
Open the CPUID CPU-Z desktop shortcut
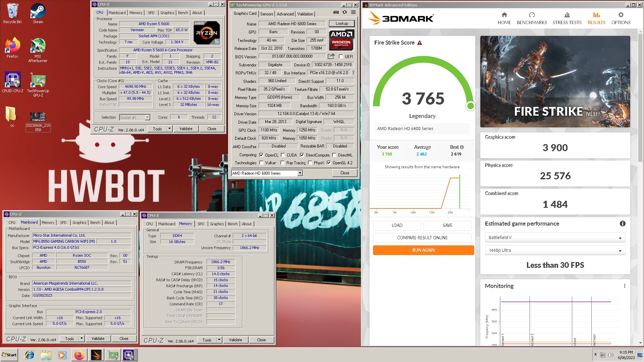click(12, 82)
